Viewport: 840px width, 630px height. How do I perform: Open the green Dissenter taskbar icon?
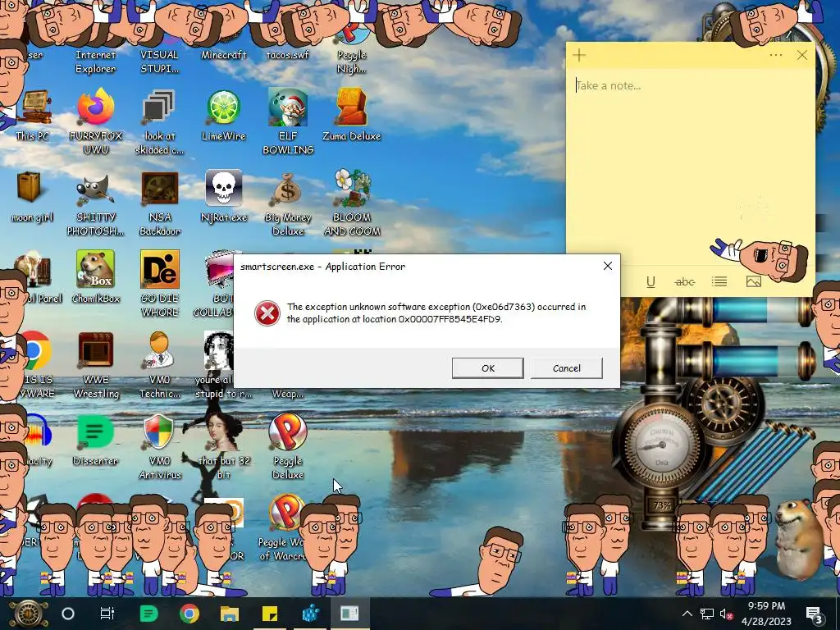[x=148, y=614]
